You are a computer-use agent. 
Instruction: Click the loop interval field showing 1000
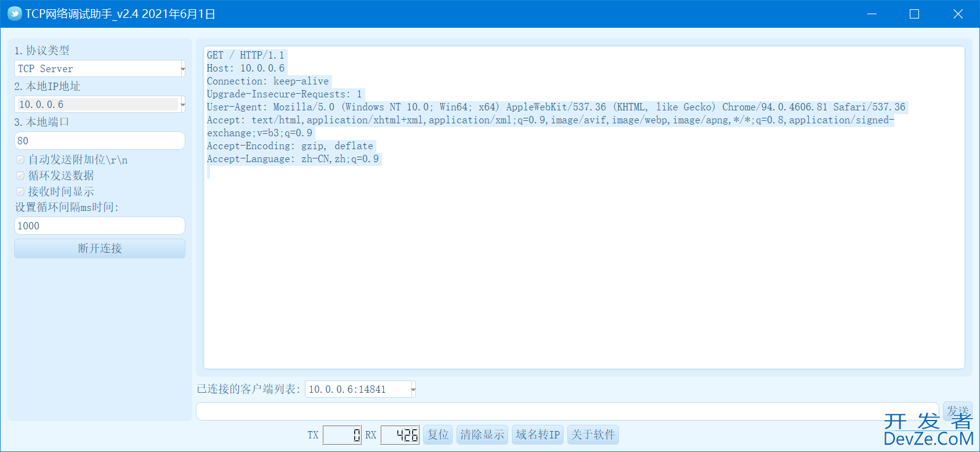coord(100,226)
